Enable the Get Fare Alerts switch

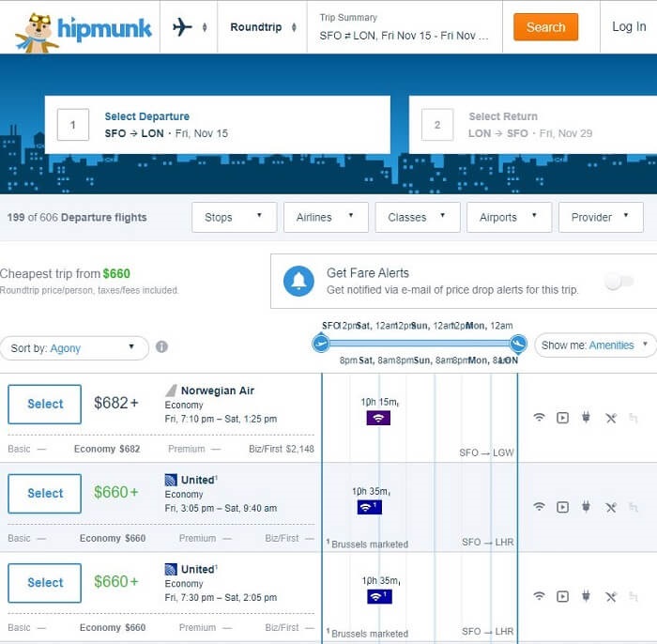619,281
